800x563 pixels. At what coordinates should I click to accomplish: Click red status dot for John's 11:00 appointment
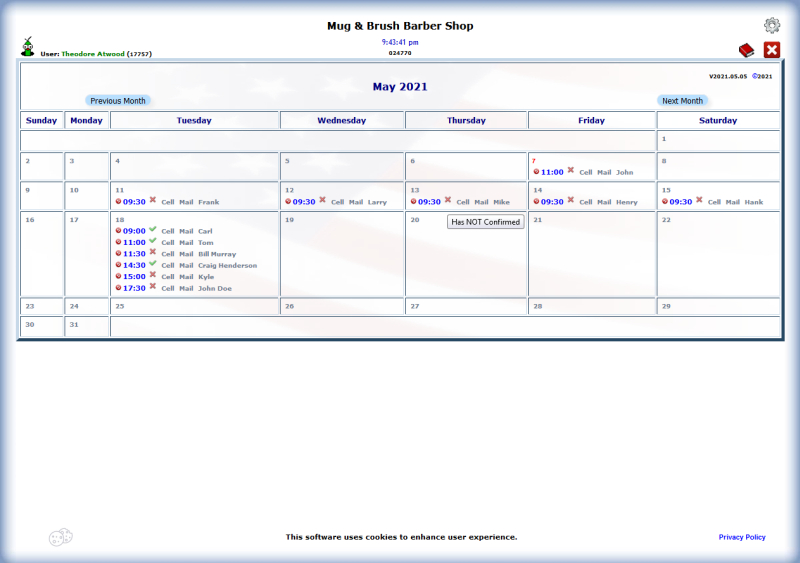pyautogui.click(x=536, y=172)
